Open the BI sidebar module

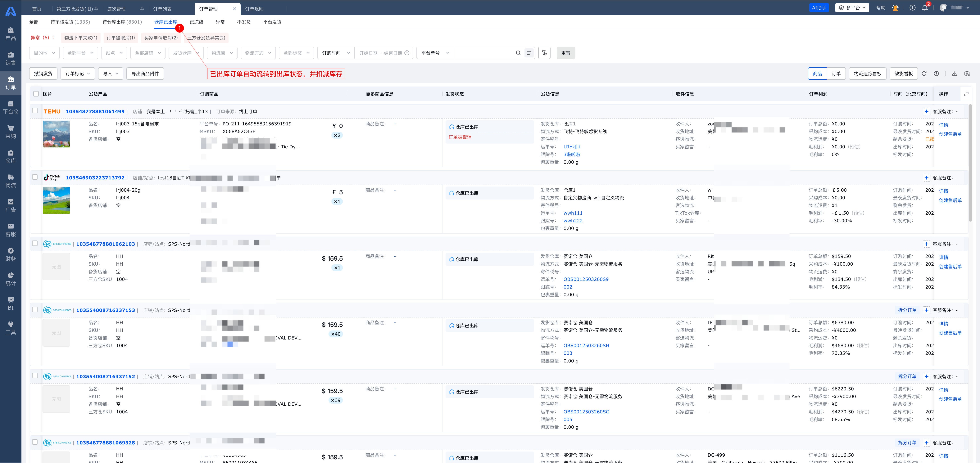point(11,304)
